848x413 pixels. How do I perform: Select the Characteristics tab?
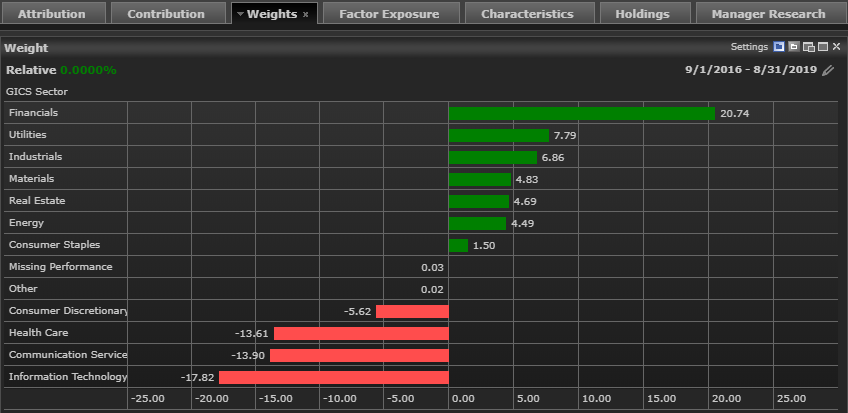(x=527, y=14)
